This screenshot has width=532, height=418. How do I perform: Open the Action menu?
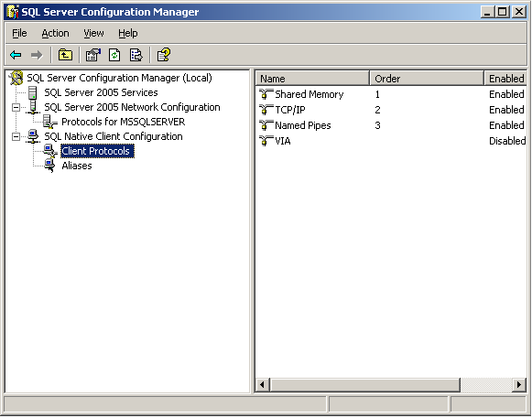click(x=55, y=33)
